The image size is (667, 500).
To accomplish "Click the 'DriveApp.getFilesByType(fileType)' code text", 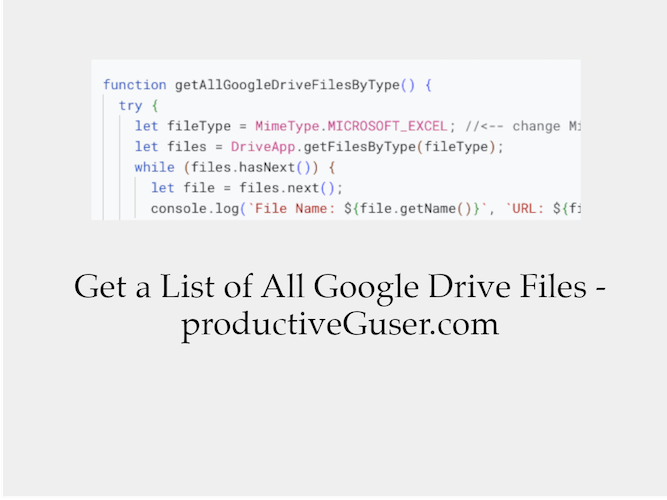I will (363, 147).
